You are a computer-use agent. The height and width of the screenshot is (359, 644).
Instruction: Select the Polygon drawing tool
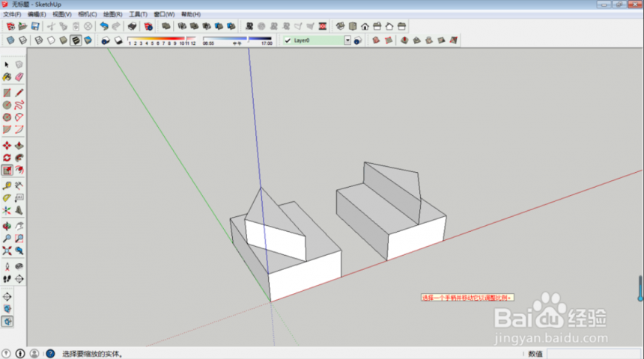7,117
